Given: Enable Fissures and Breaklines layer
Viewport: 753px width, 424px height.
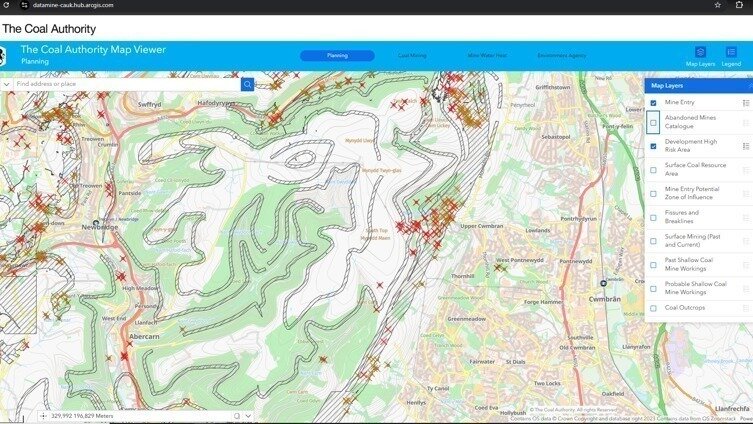Looking at the screenshot, I should 654,217.
